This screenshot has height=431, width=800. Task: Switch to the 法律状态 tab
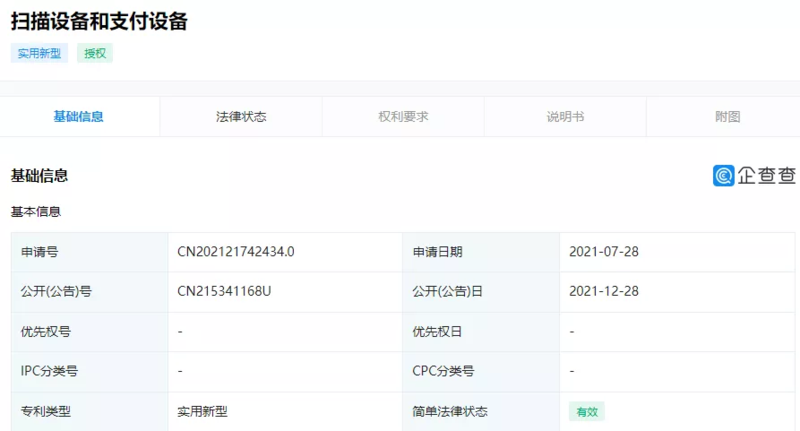241,117
